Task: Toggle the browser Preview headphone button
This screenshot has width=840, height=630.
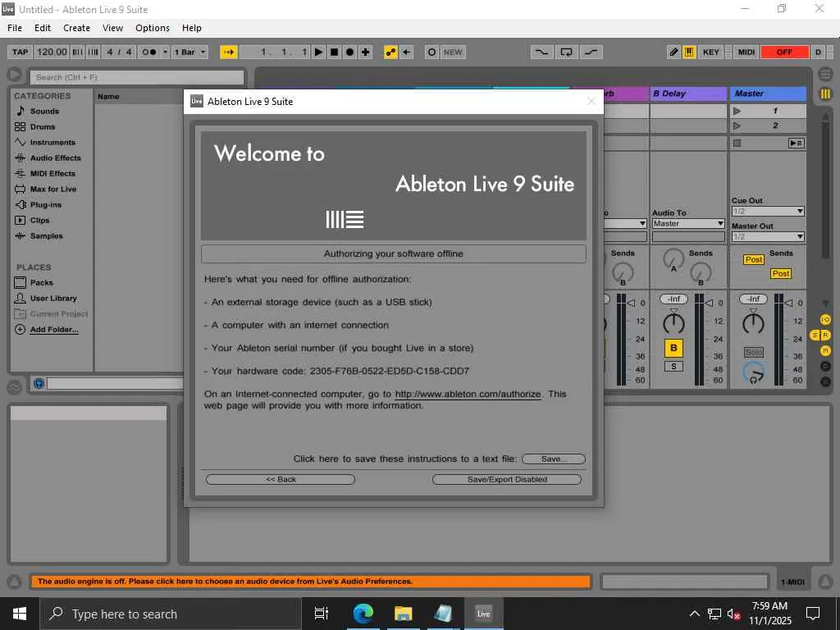Action: point(39,384)
